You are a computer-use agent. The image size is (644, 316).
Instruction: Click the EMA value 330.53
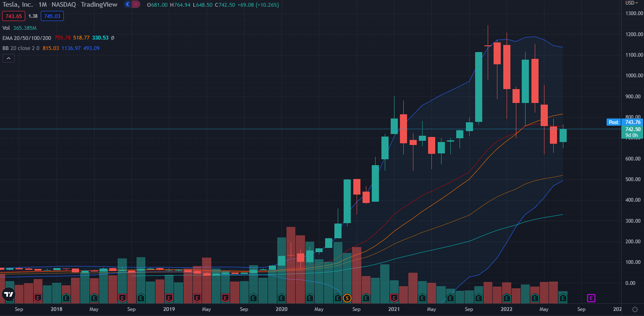click(x=101, y=38)
